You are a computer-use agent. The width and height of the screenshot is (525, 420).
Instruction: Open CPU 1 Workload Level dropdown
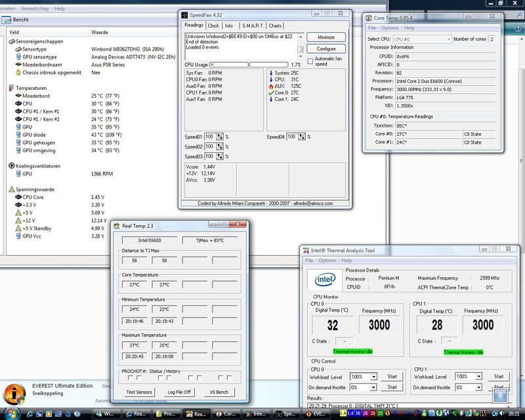pos(479,377)
